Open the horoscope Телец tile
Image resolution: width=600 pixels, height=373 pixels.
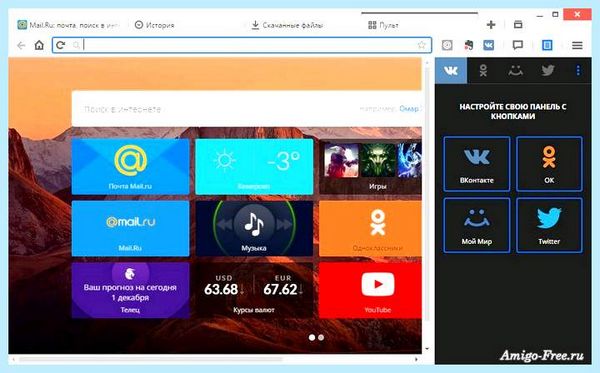coord(130,290)
